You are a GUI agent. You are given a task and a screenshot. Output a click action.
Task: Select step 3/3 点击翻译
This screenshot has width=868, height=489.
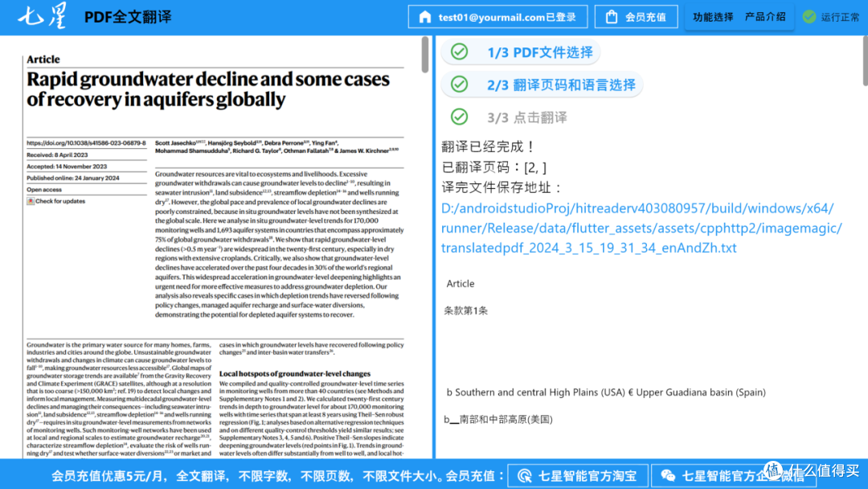tap(526, 117)
